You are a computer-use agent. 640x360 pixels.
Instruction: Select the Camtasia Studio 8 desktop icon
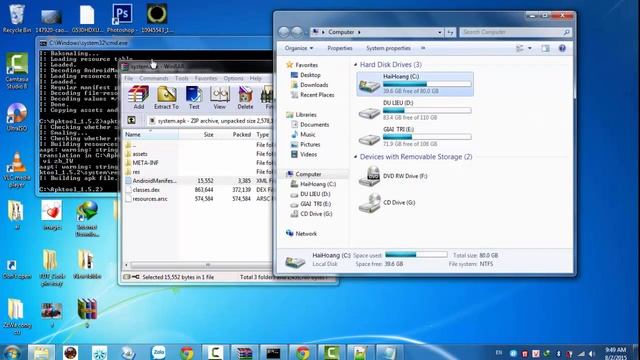tap(17, 71)
